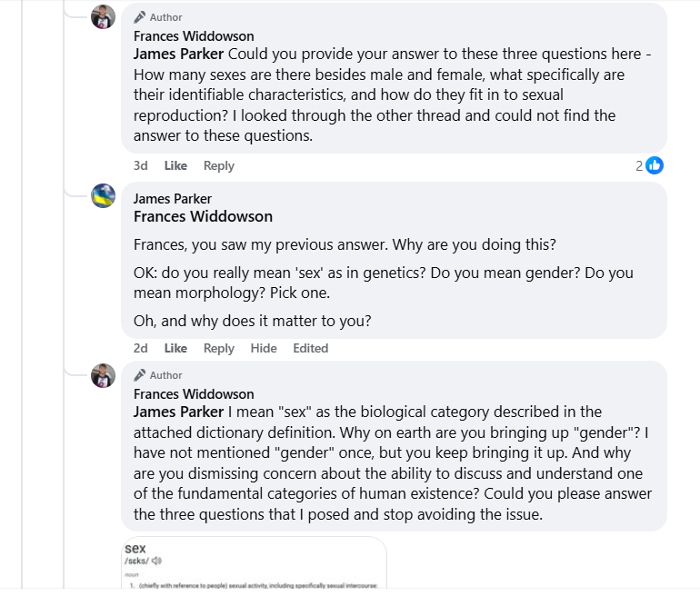Click the blue thumbs-up reaction icon
700x596 pixels.
coord(655,165)
